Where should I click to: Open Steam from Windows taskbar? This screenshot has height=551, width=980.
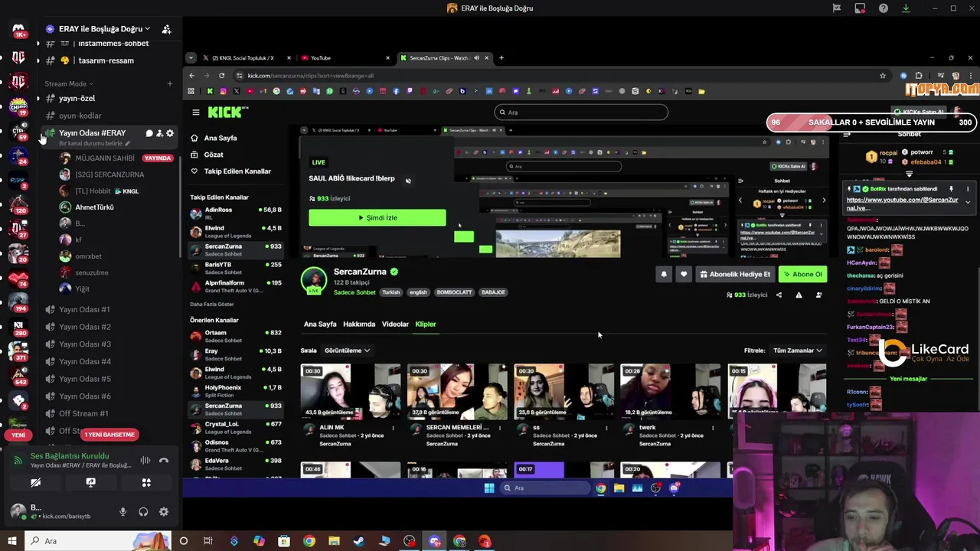click(x=358, y=541)
